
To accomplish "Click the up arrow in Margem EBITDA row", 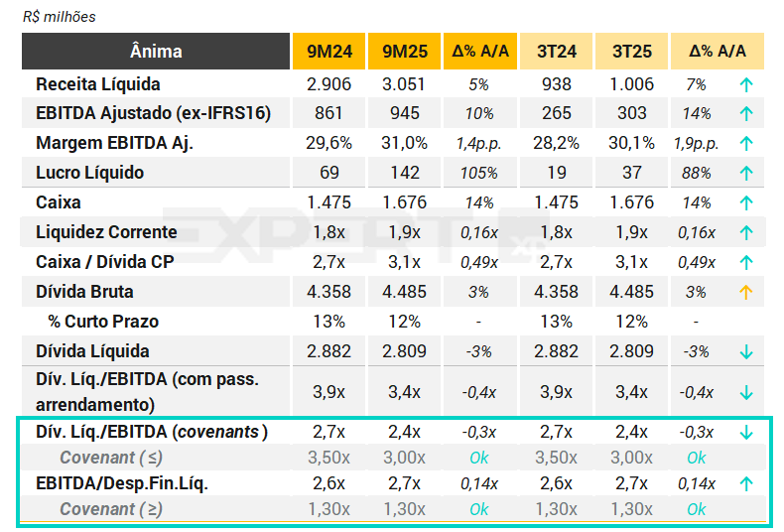I will click(x=746, y=143).
